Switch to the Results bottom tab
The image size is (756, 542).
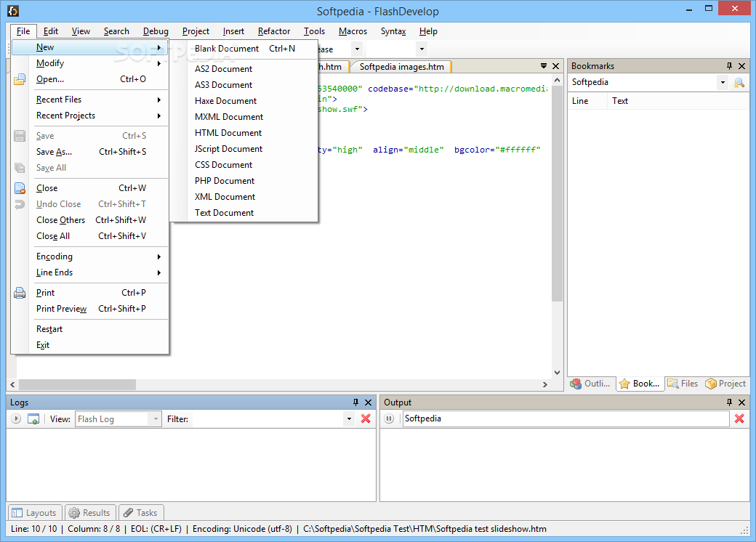tap(89, 513)
